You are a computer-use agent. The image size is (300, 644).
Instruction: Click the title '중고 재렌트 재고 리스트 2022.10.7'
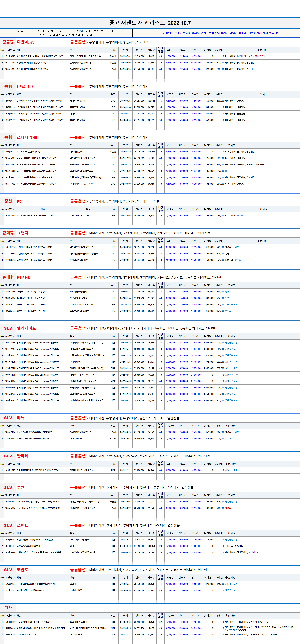point(150,23)
